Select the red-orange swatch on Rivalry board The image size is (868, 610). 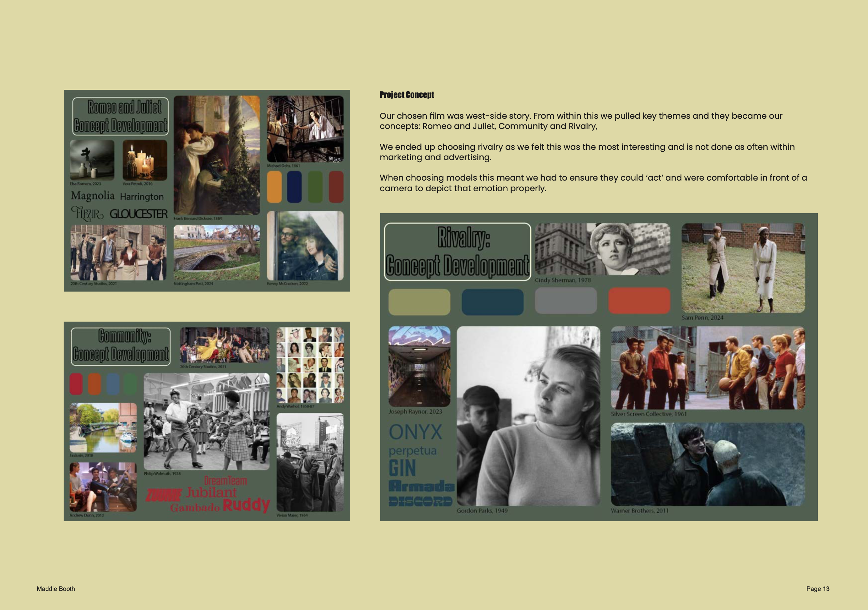[x=639, y=300]
